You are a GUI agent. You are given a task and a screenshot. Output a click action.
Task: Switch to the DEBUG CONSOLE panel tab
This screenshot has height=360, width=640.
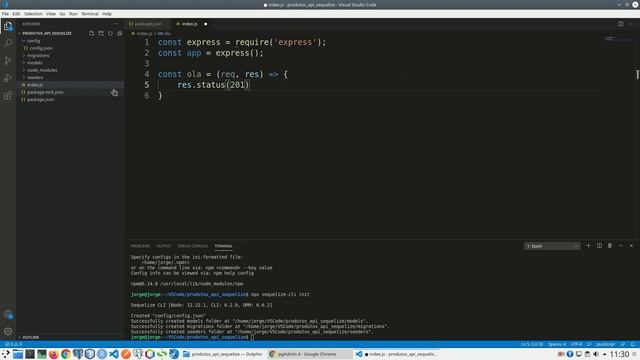193,246
